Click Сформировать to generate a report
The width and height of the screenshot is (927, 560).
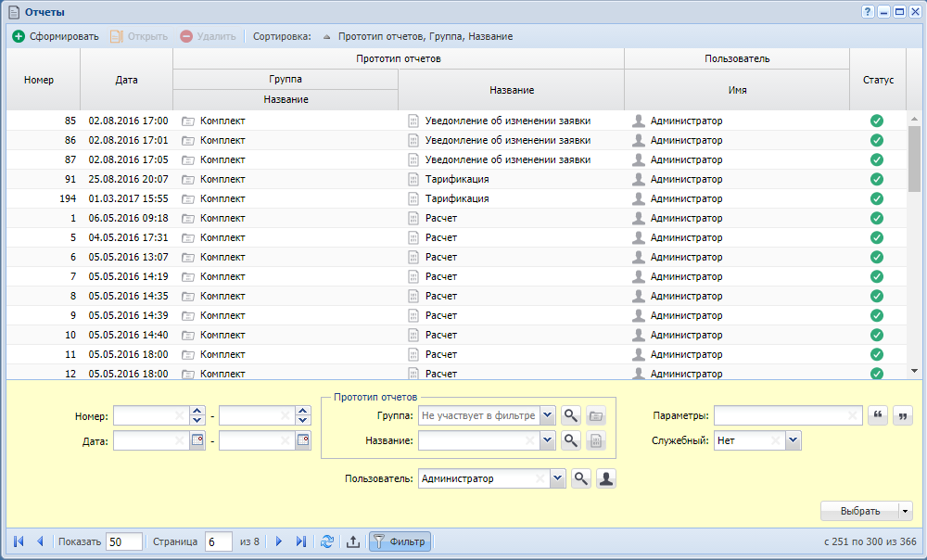[x=56, y=36]
